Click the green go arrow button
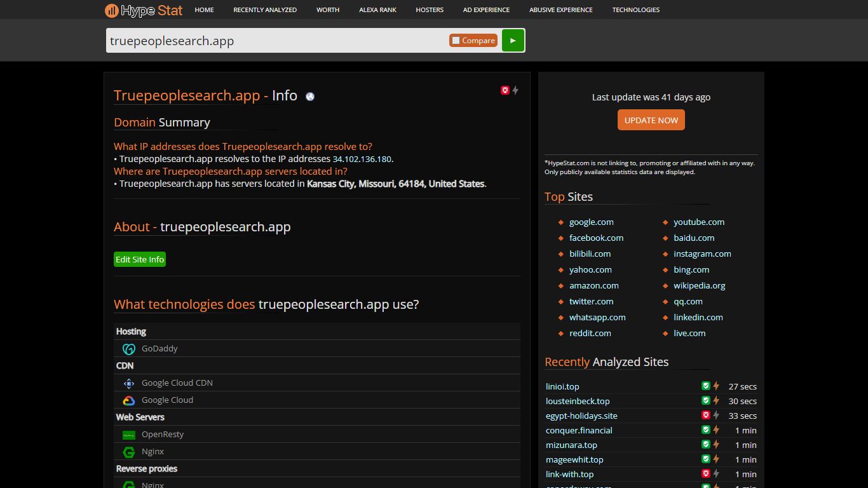Viewport: 868px width, 488px height. [x=513, y=40]
